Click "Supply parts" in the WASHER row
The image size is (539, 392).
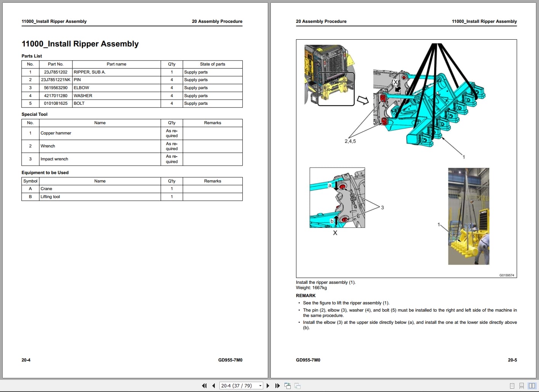(196, 96)
